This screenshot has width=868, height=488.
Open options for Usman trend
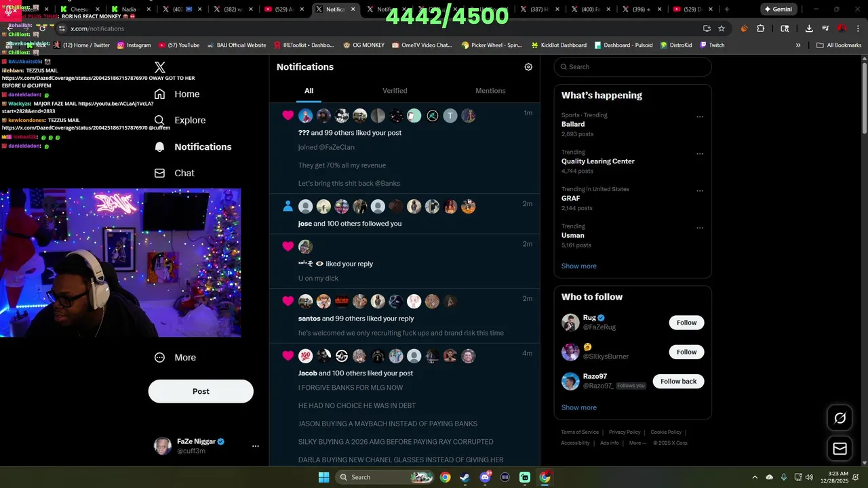[x=700, y=228]
